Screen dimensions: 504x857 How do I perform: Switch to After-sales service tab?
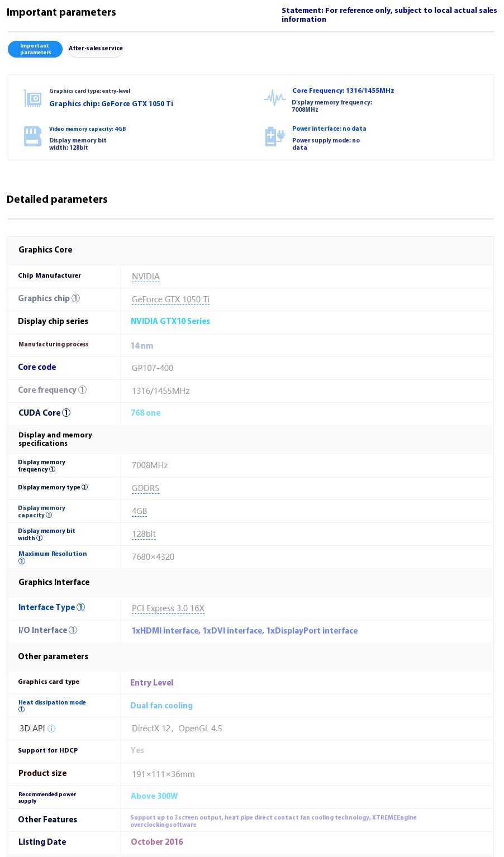click(x=96, y=49)
